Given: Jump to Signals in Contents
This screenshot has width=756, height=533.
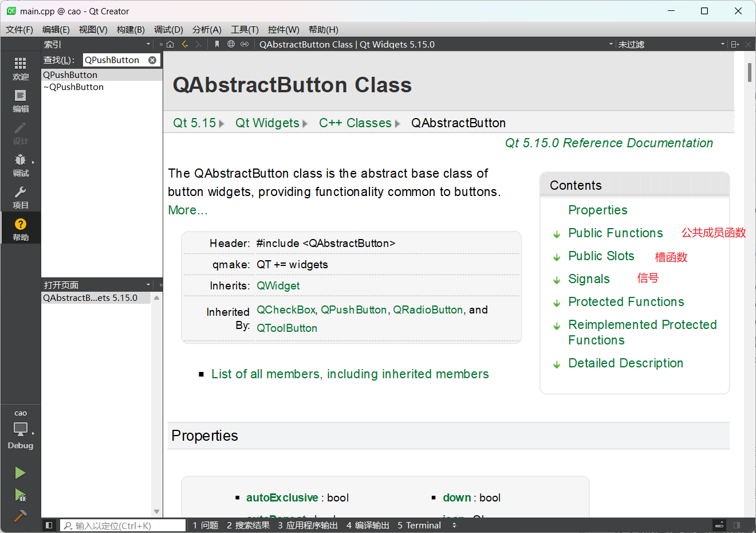Looking at the screenshot, I should pyautogui.click(x=589, y=279).
